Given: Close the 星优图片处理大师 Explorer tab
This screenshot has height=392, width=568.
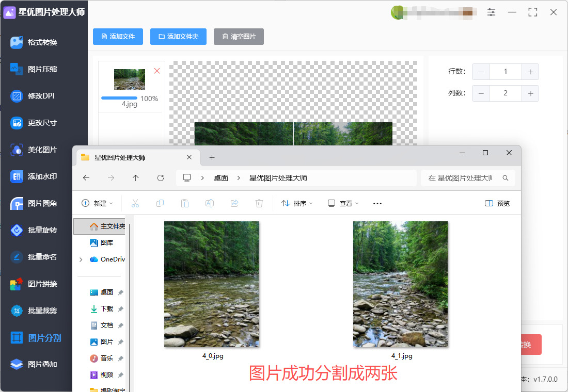Looking at the screenshot, I should (189, 157).
